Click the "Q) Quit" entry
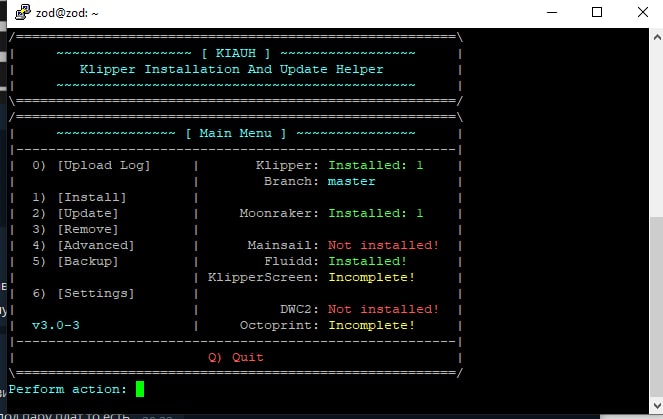Screen dimensions: 663x419 point(236,357)
